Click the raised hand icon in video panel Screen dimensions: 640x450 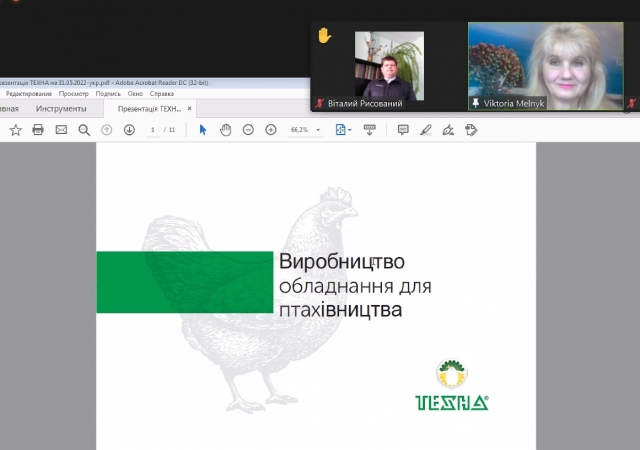tap(324, 36)
